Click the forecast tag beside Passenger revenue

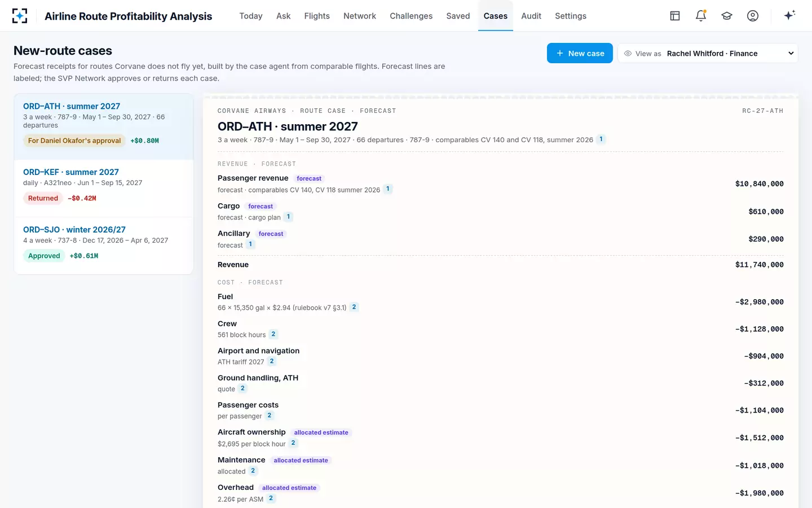pos(309,178)
